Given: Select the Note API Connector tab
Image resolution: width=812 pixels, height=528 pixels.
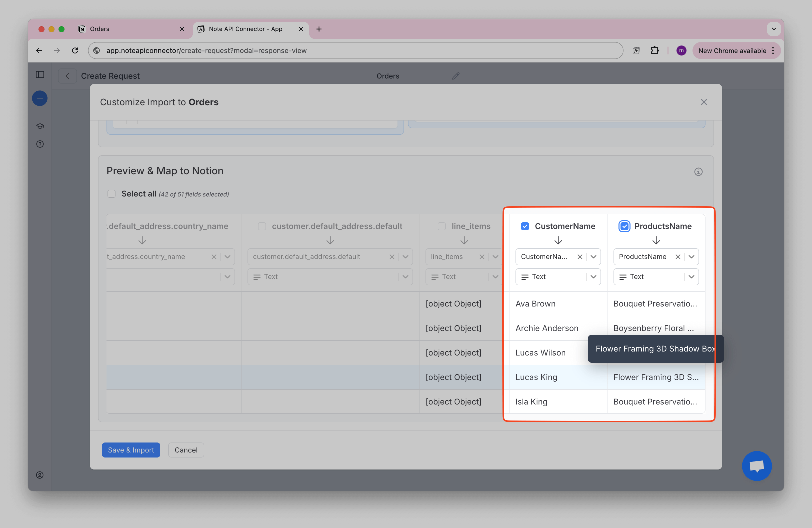Looking at the screenshot, I should tap(246, 29).
